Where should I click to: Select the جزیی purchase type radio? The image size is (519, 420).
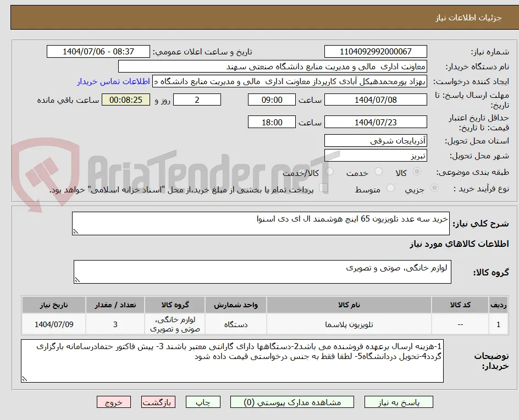[434, 188]
